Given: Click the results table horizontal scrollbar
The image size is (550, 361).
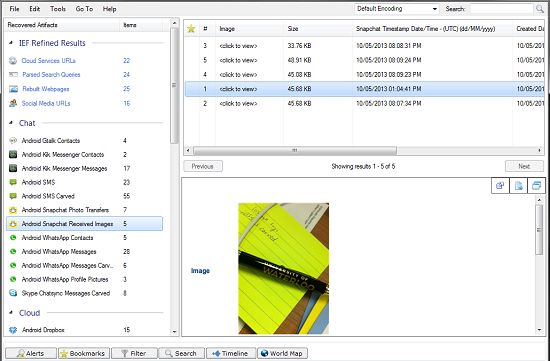Looking at the screenshot, I should (x=295, y=151).
